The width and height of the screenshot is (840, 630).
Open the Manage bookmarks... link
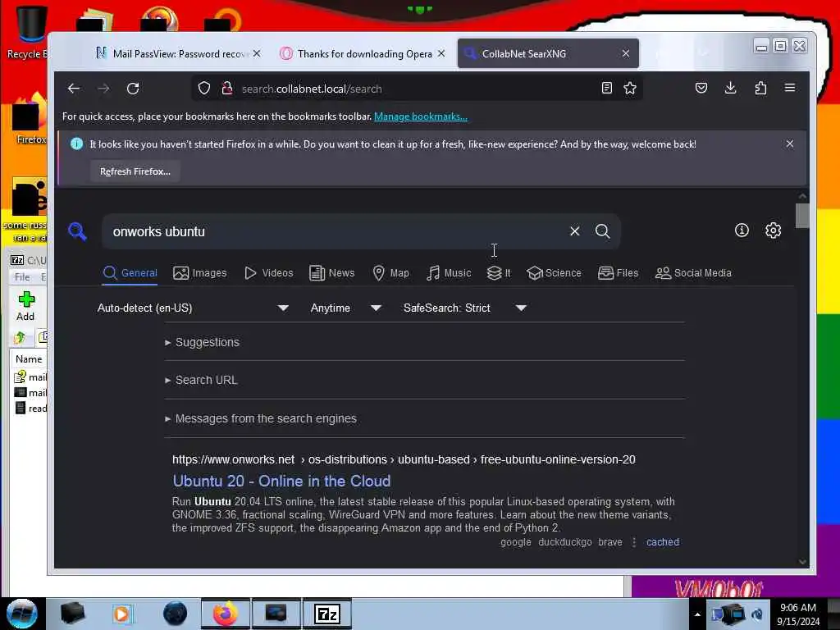coord(421,116)
